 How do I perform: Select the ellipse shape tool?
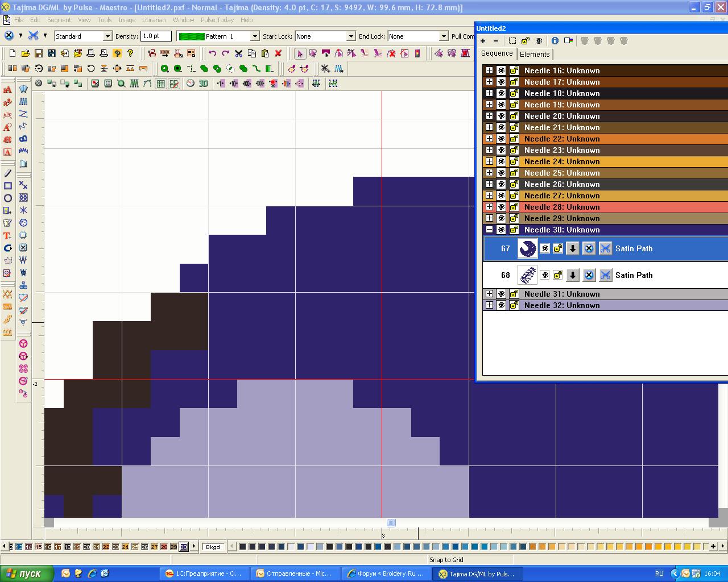click(x=8, y=198)
